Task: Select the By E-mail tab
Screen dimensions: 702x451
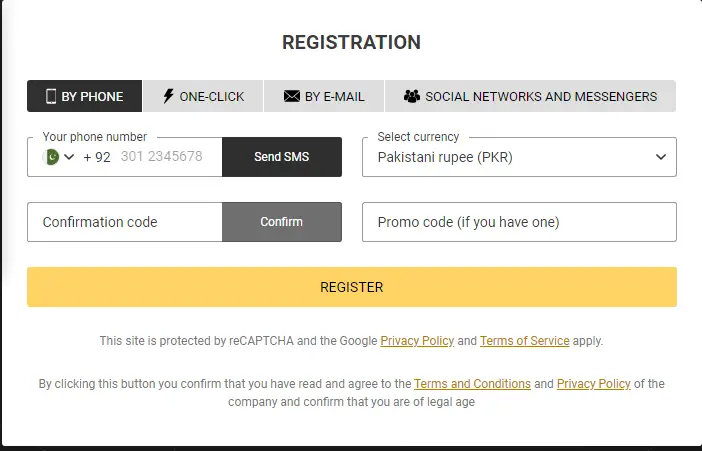Action: pyautogui.click(x=324, y=97)
